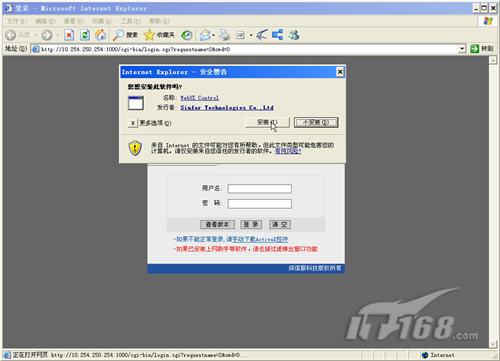500x361 pixels.
Task: Click in the address URL field
Action: [x=248, y=49]
